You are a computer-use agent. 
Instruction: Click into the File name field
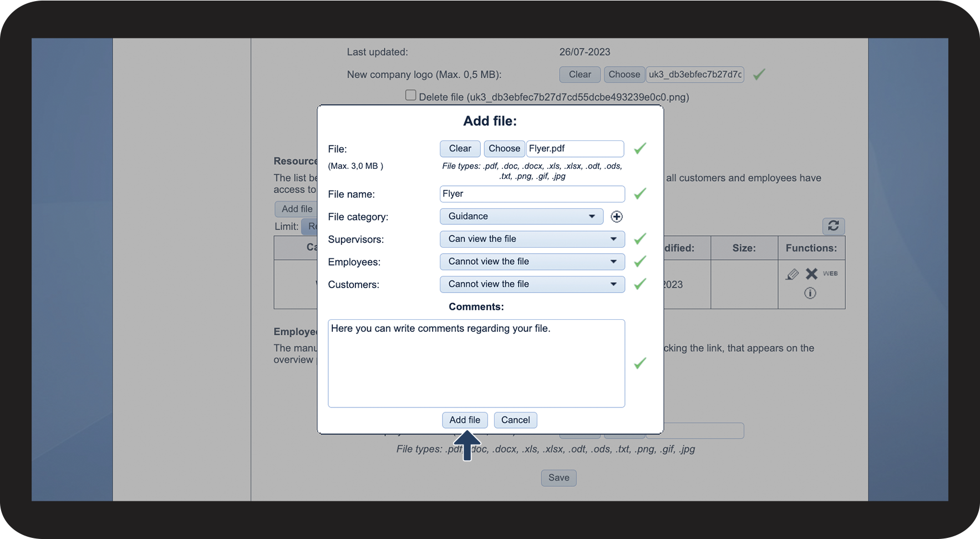[x=532, y=194]
